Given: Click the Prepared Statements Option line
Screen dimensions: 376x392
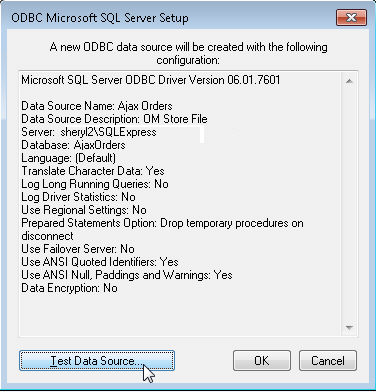Looking at the screenshot, I should 162,229.
